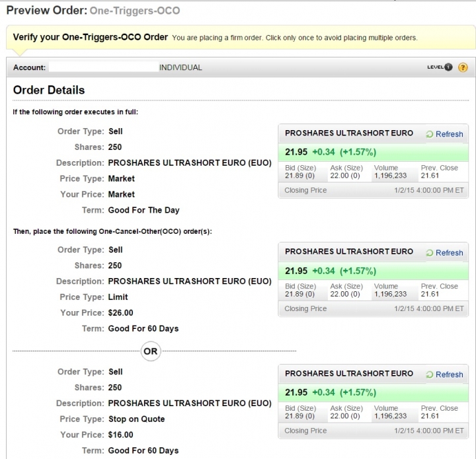
Task: Click the INDIVIDUAL account type text
Action: click(180, 67)
